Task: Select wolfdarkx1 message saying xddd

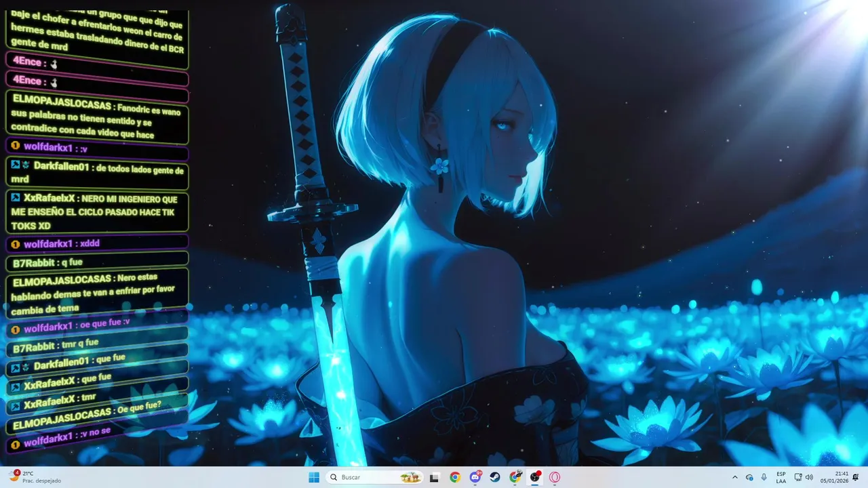Action: coord(97,243)
